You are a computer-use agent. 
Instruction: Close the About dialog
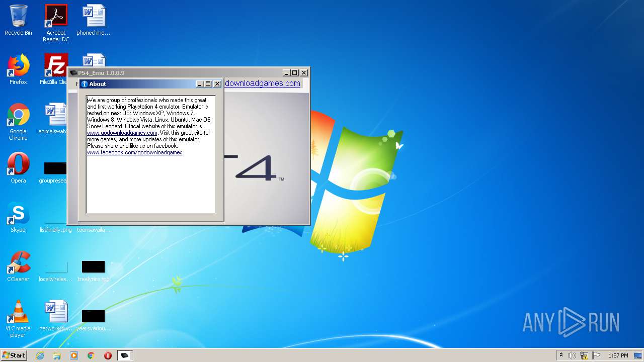tap(217, 84)
